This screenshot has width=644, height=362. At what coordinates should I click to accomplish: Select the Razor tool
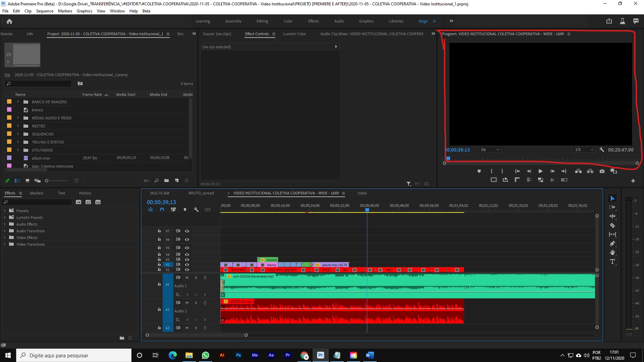tap(612, 226)
